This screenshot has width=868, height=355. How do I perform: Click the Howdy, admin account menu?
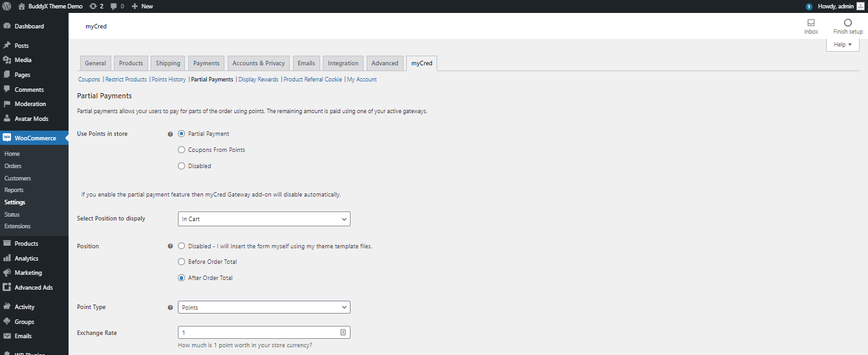coord(841,6)
